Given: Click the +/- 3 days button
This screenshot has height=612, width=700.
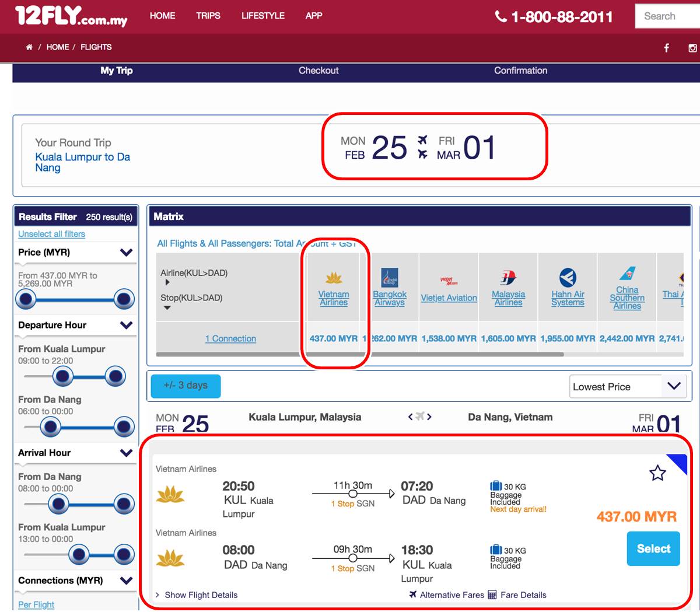Looking at the screenshot, I should coord(185,386).
